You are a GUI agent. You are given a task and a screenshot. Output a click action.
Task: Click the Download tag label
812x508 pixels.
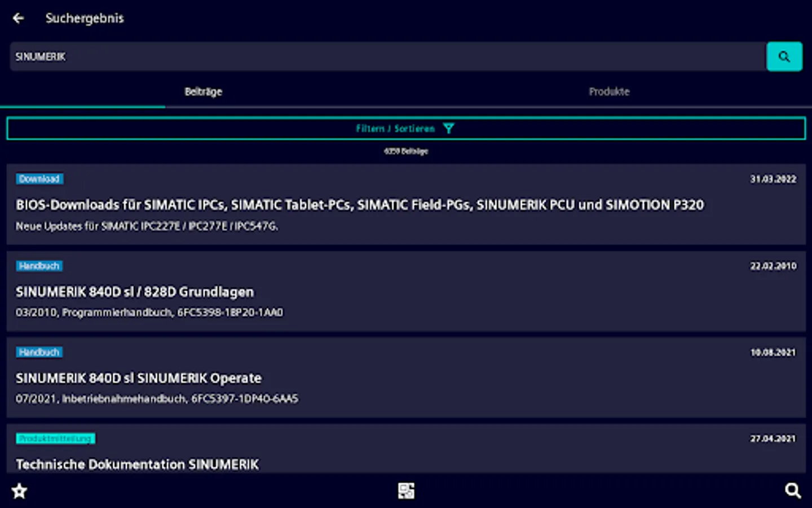click(x=39, y=179)
